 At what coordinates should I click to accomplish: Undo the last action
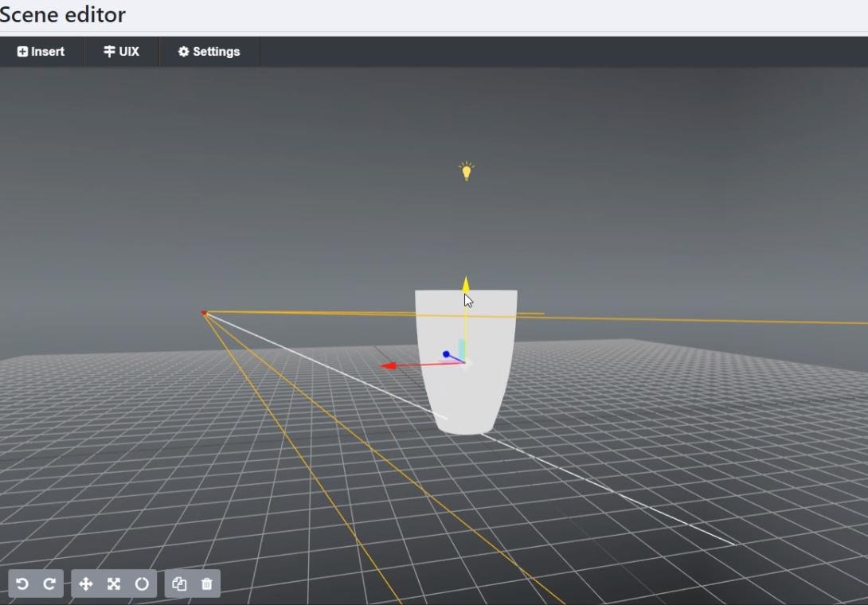pos(22,584)
